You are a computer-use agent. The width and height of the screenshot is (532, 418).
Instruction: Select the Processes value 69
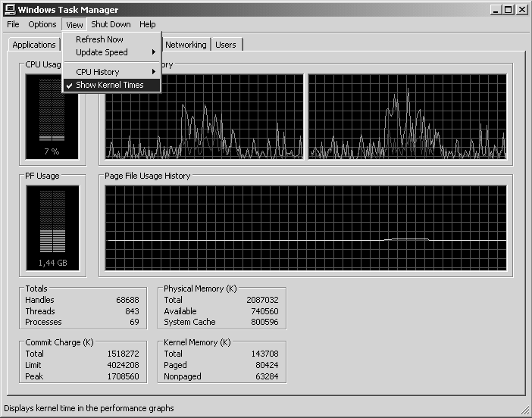tap(134, 322)
